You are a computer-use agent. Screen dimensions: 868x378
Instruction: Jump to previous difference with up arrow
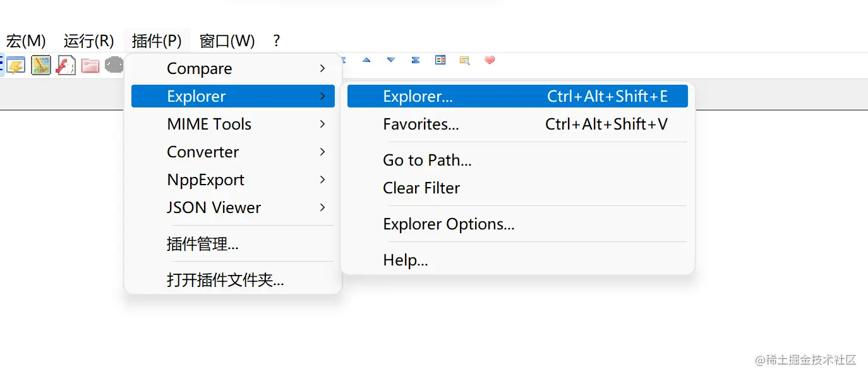366,60
